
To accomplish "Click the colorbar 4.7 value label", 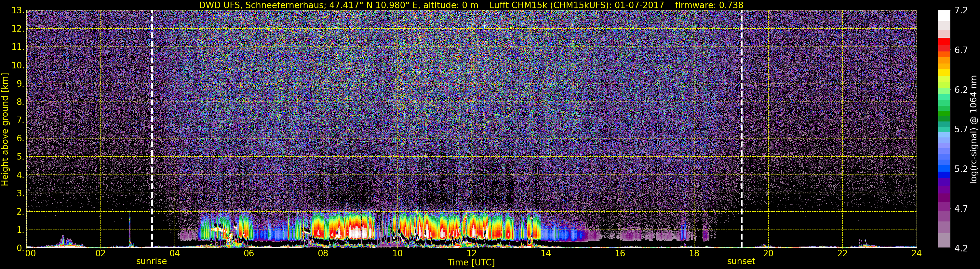I will (x=961, y=208).
